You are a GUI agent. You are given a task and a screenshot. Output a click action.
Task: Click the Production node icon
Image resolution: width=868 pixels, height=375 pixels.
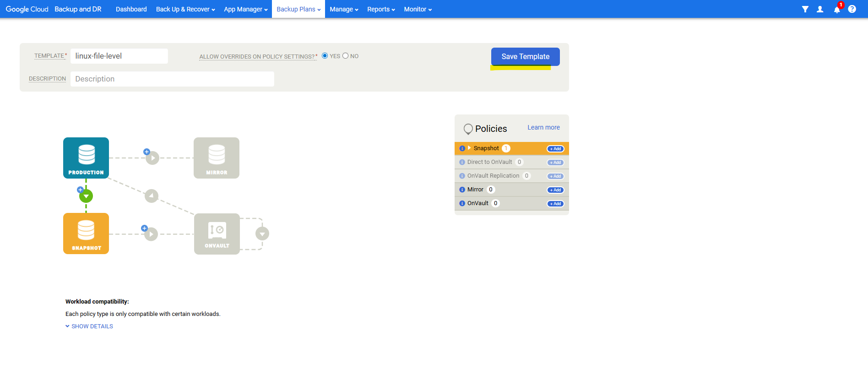86,158
